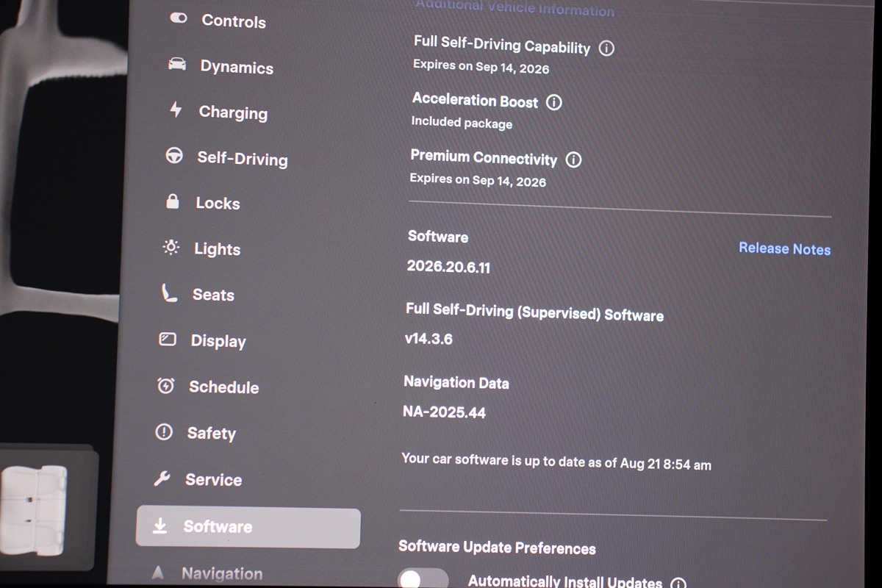Tap the Navigation Data label

point(456,382)
